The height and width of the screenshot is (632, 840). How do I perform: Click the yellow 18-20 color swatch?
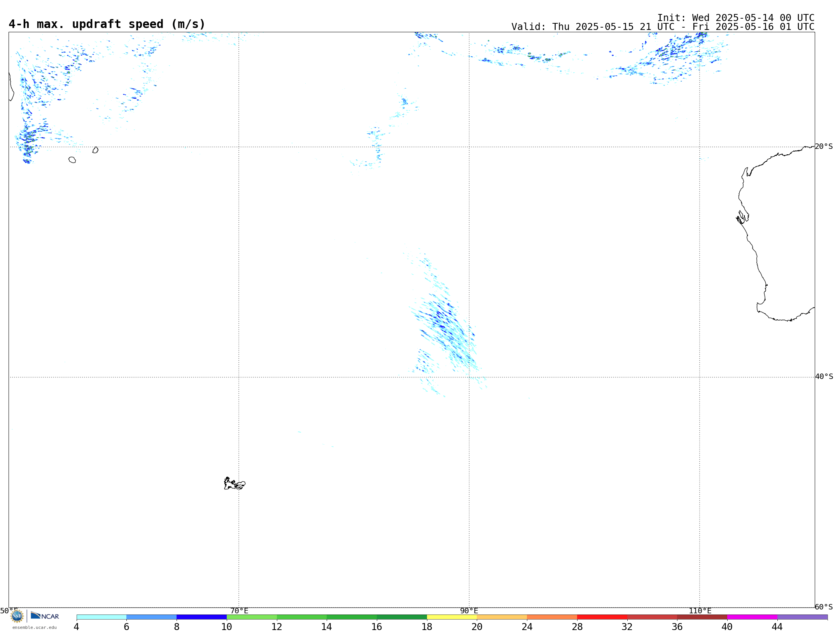452,617
